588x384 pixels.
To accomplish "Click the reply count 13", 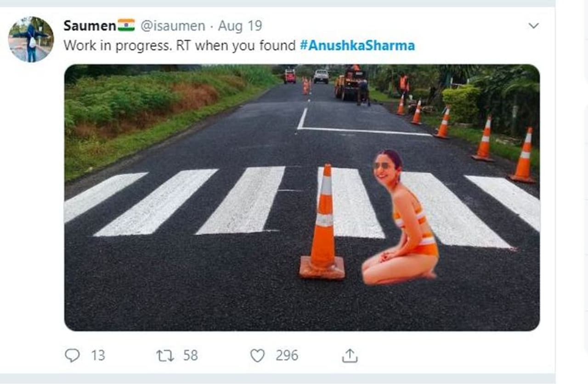I will pos(98,356).
